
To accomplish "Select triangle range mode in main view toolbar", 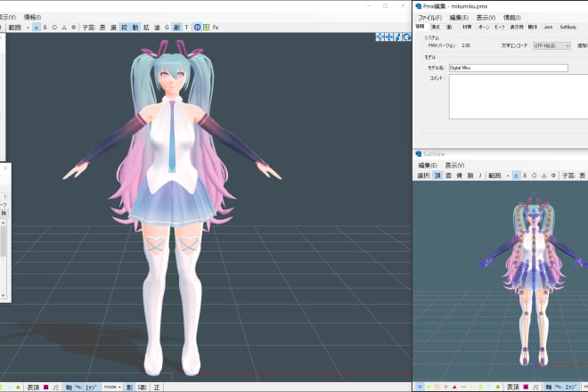I will click(64, 28).
